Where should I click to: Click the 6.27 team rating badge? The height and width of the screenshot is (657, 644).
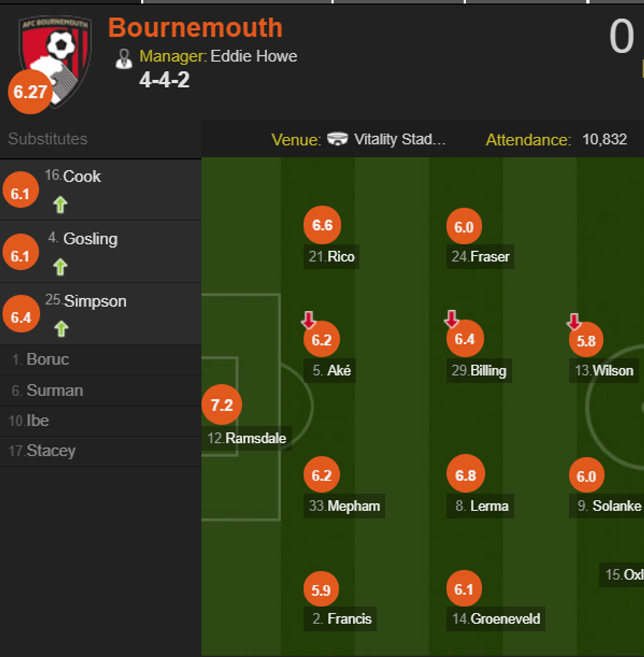[30, 92]
